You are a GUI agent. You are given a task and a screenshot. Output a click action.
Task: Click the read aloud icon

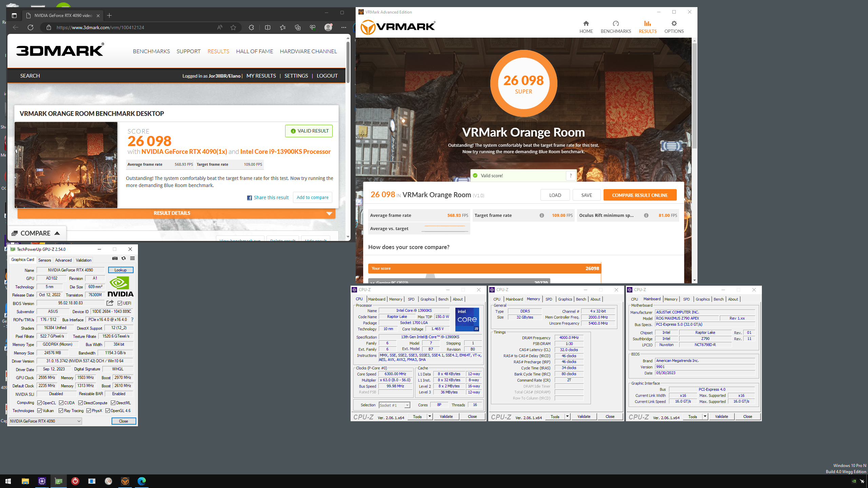pyautogui.click(x=220, y=27)
